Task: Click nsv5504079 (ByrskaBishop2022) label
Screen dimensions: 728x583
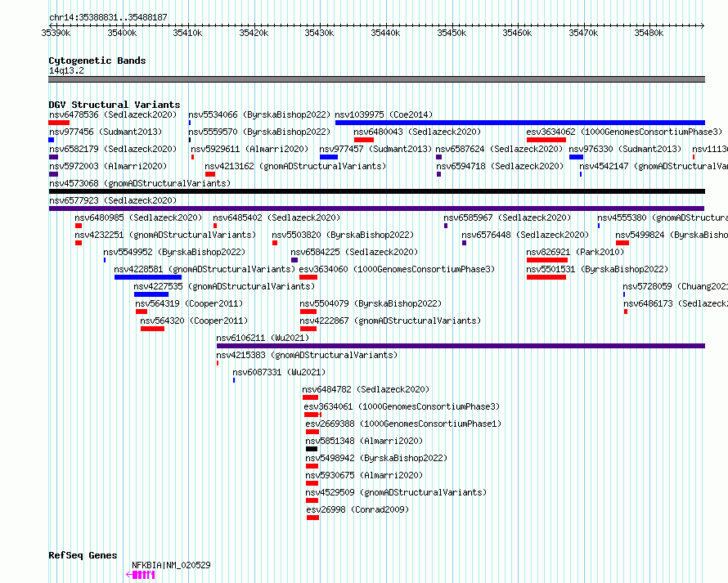Action: tap(371, 303)
